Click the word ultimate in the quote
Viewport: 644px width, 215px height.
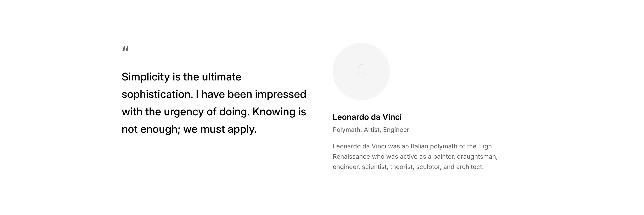tap(222, 77)
